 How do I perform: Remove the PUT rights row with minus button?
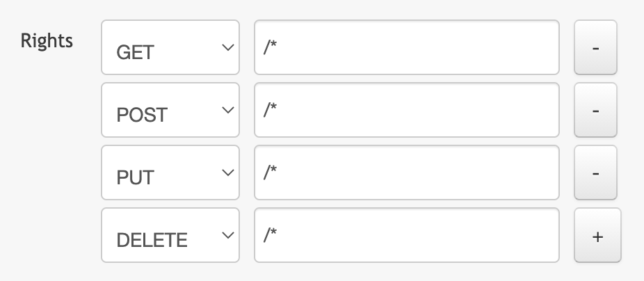[x=595, y=172]
